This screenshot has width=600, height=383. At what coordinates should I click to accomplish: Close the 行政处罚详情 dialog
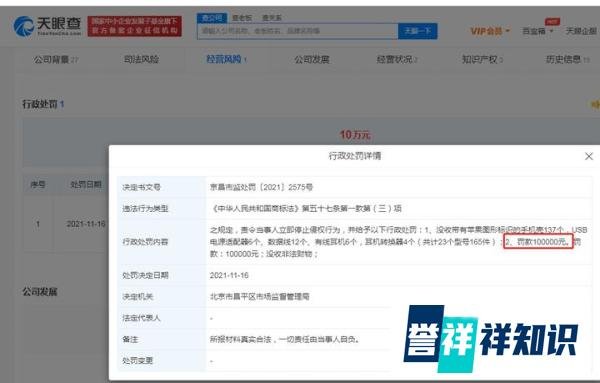(x=589, y=156)
